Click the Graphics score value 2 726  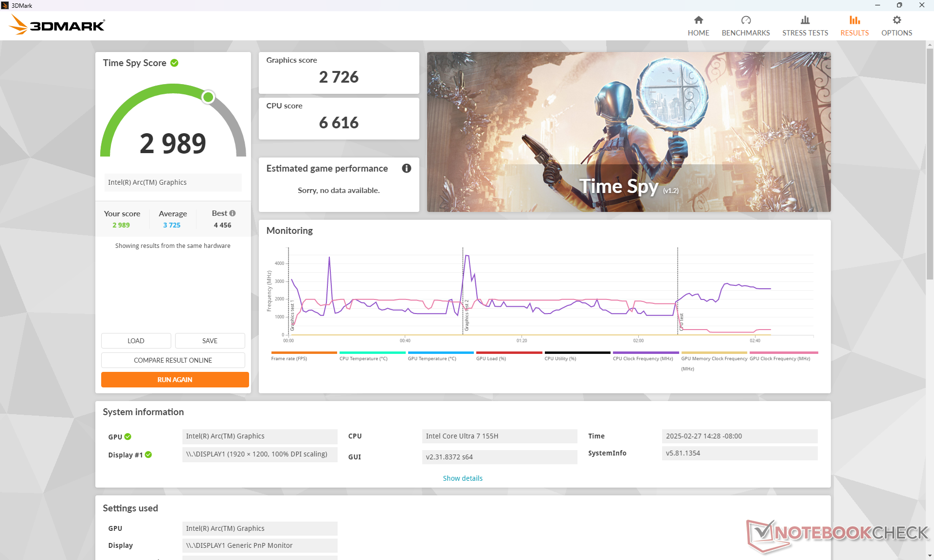tap(339, 77)
